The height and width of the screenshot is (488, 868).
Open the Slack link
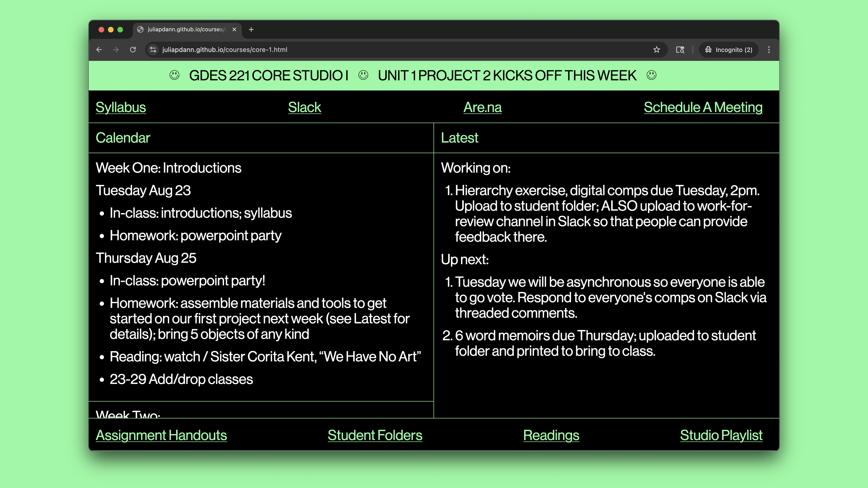point(304,107)
